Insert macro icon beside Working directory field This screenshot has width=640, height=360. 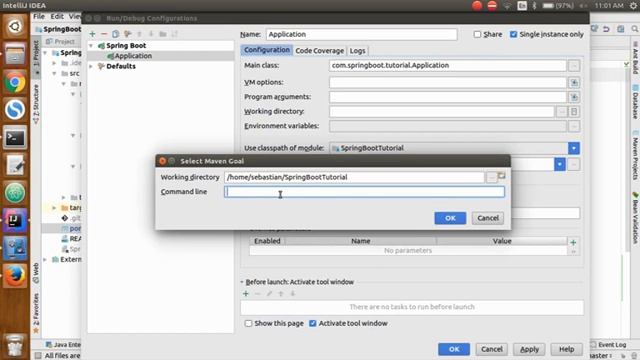click(x=574, y=112)
